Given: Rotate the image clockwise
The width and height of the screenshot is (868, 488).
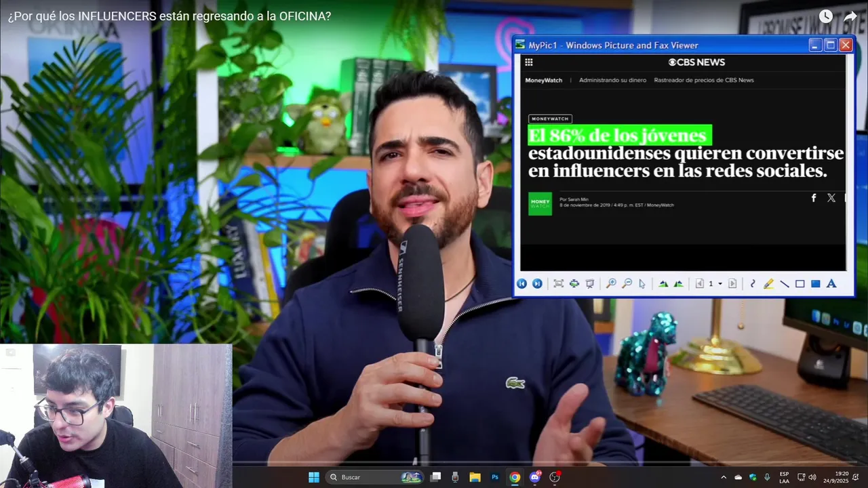Looking at the screenshot, I should (x=663, y=284).
